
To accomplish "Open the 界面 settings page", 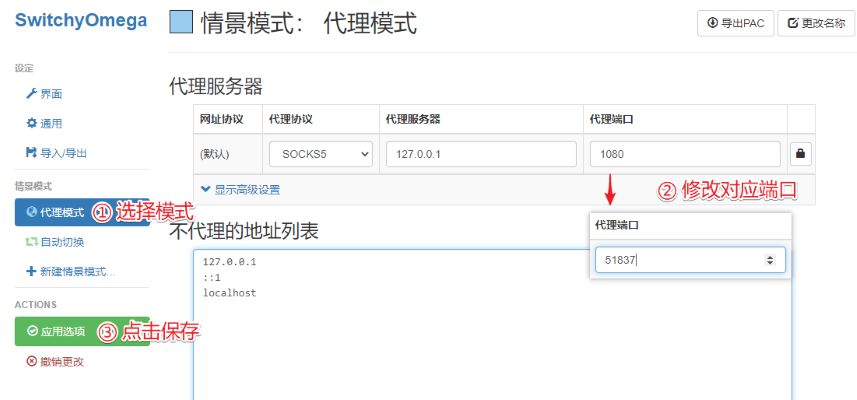I will pyautogui.click(x=50, y=94).
